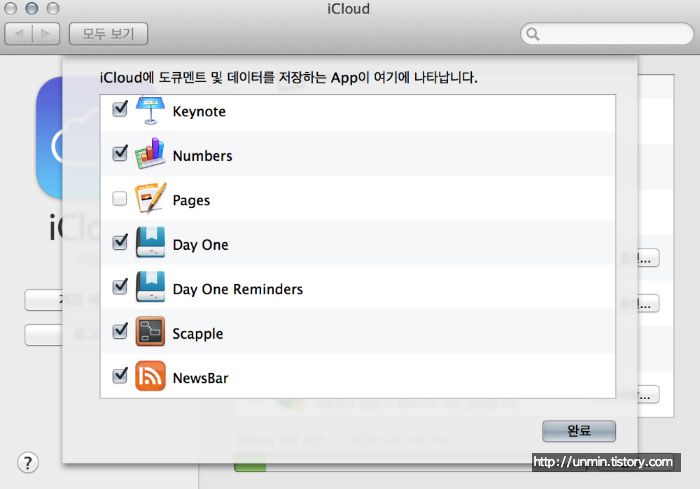
Task: Click the NewsBar RSS icon
Action: tap(150, 376)
